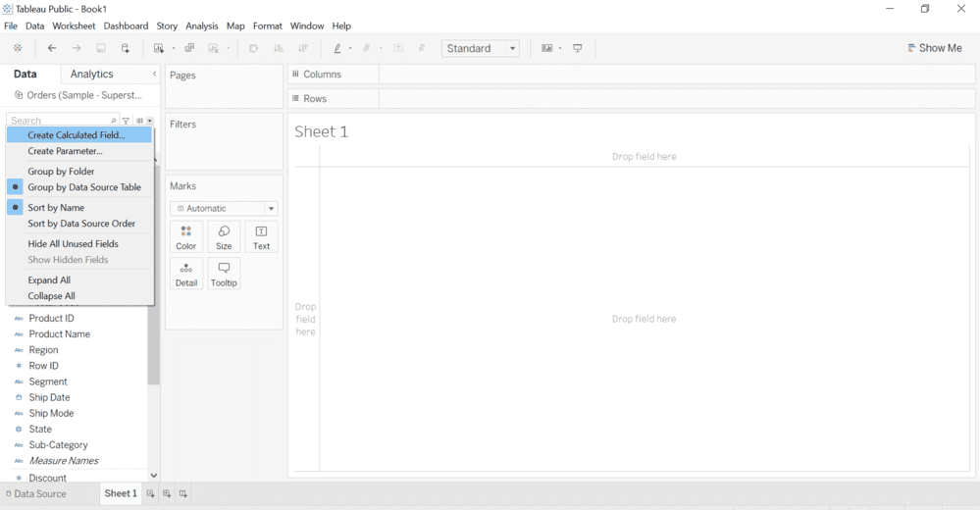Open the Dashboard menu
The image size is (980, 510).
[x=126, y=25]
